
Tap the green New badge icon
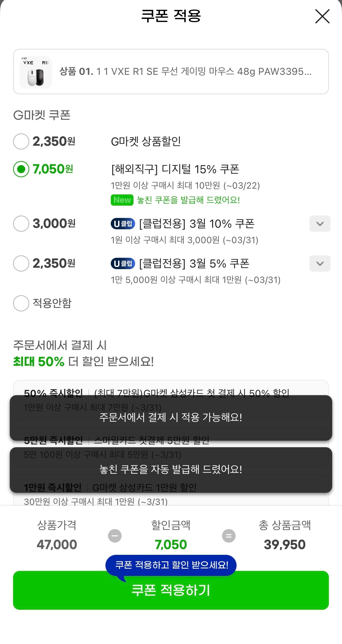122,200
